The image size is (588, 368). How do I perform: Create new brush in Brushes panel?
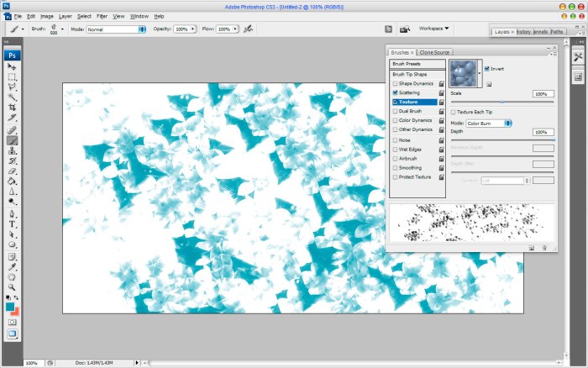point(532,248)
